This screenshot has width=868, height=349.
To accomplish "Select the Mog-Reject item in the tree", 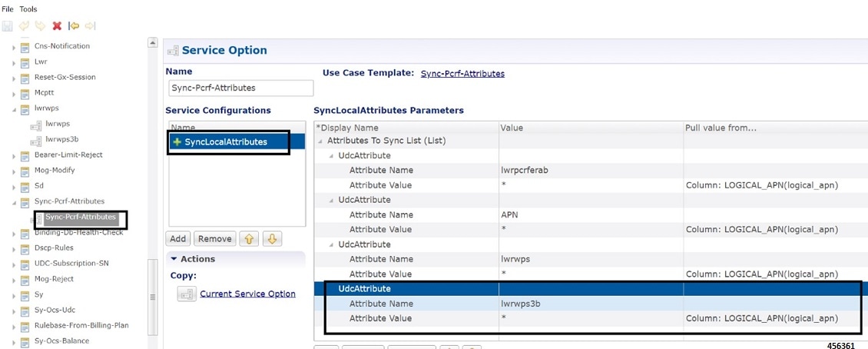I will [55, 278].
